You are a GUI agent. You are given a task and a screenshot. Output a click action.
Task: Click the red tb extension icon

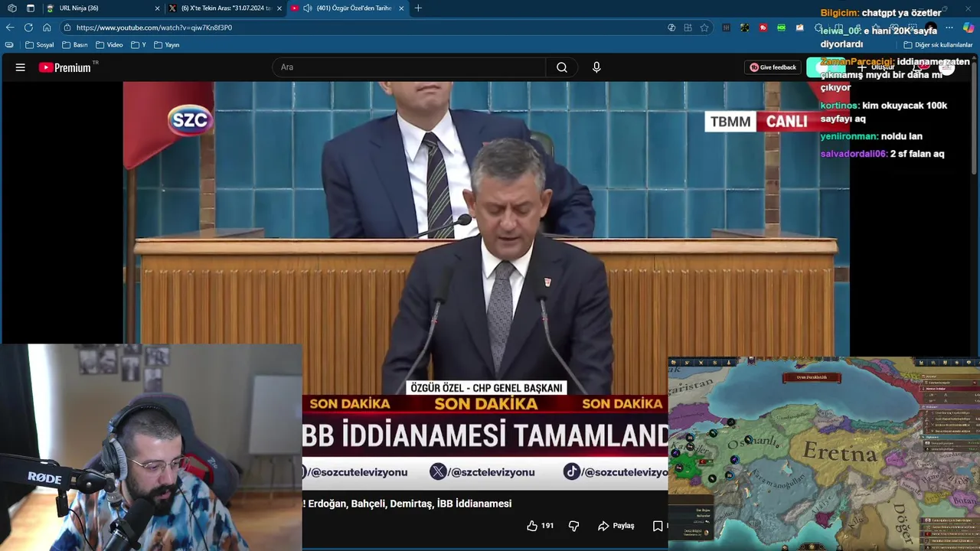coord(763,28)
